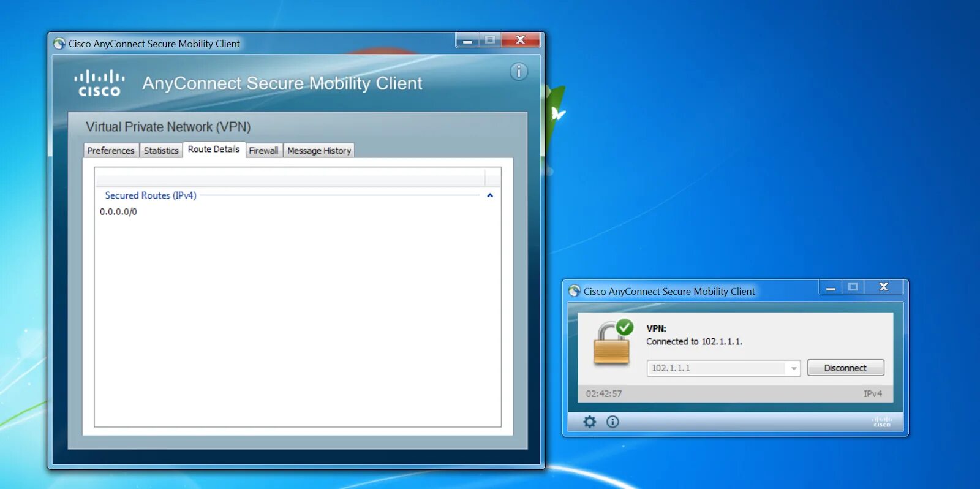Image resolution: width=980 pixels, height=489 pixels.
Task: Click the 'Connected to 102.1.1.1.' status text
Action: [x=694, y=341]
